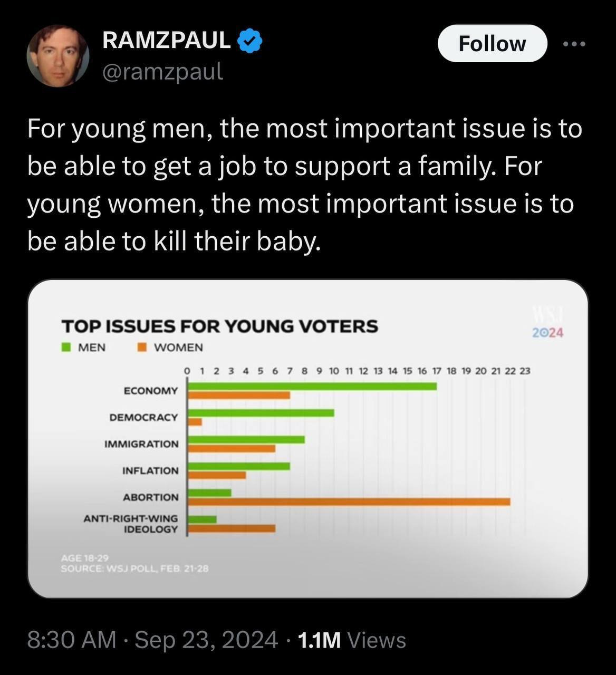
Task: Click the orange WOMEN legend swatch
Action: pyautogui.click(x=142, y=347)
